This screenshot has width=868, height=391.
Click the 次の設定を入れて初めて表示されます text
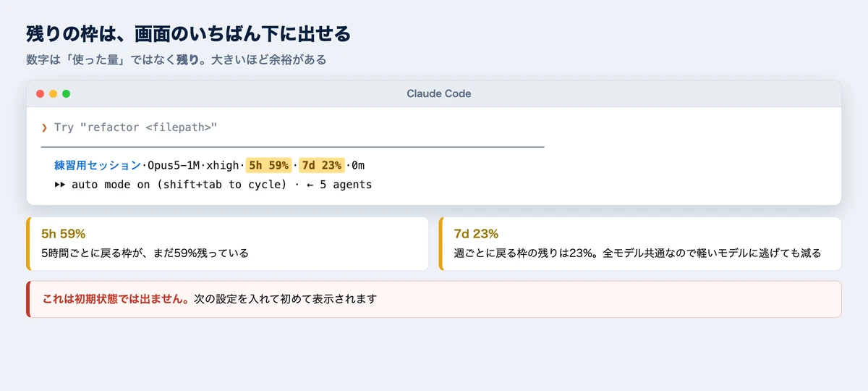[x=286, y=298]
